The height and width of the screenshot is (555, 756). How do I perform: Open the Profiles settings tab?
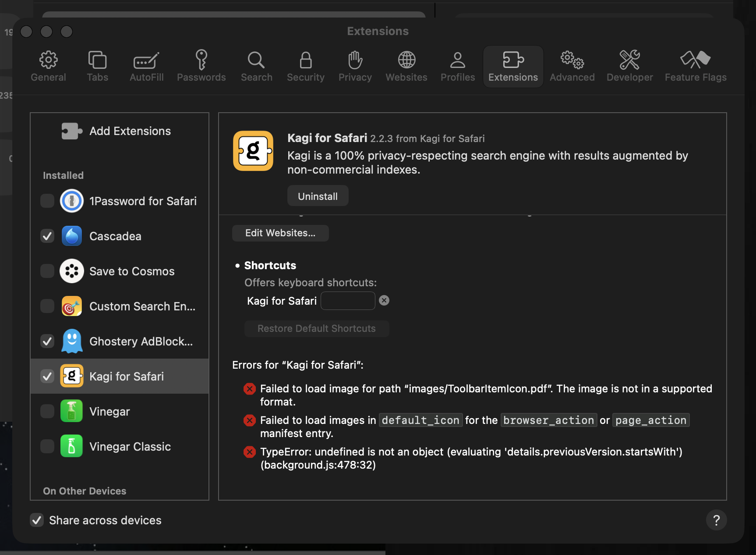click(458, 66)
